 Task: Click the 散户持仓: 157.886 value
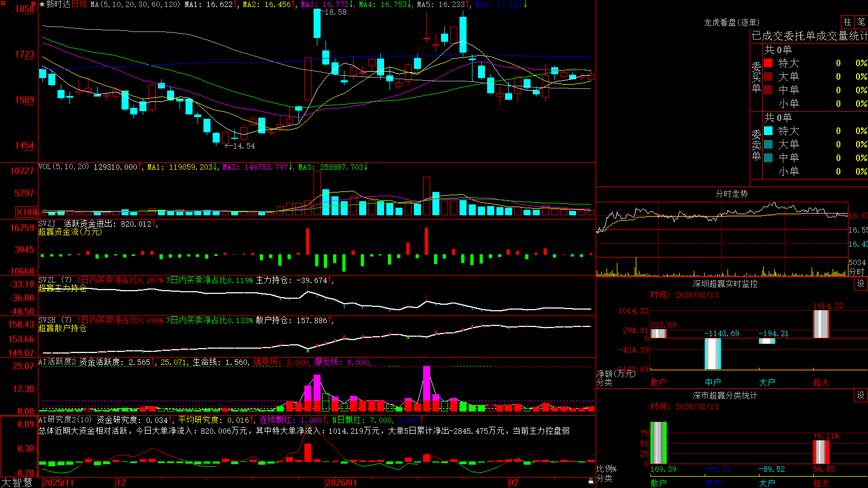pos(294,320)
